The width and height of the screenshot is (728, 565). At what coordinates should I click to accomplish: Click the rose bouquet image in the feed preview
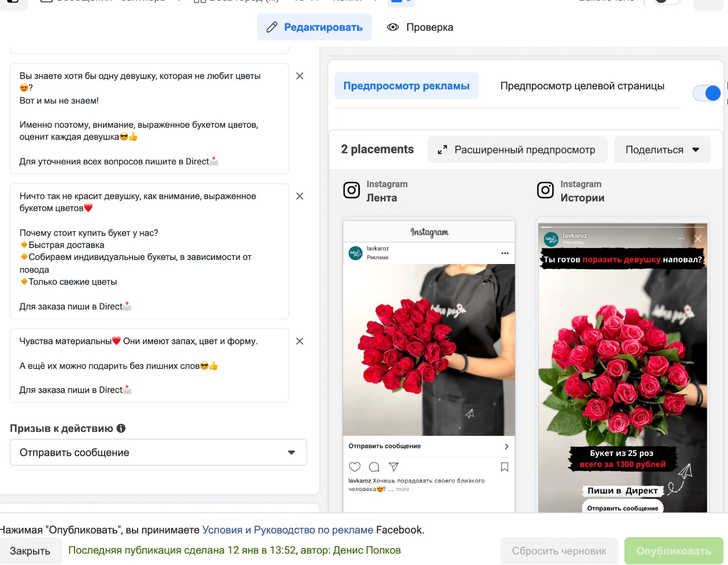pyautogui.click(x=429, y=350)
